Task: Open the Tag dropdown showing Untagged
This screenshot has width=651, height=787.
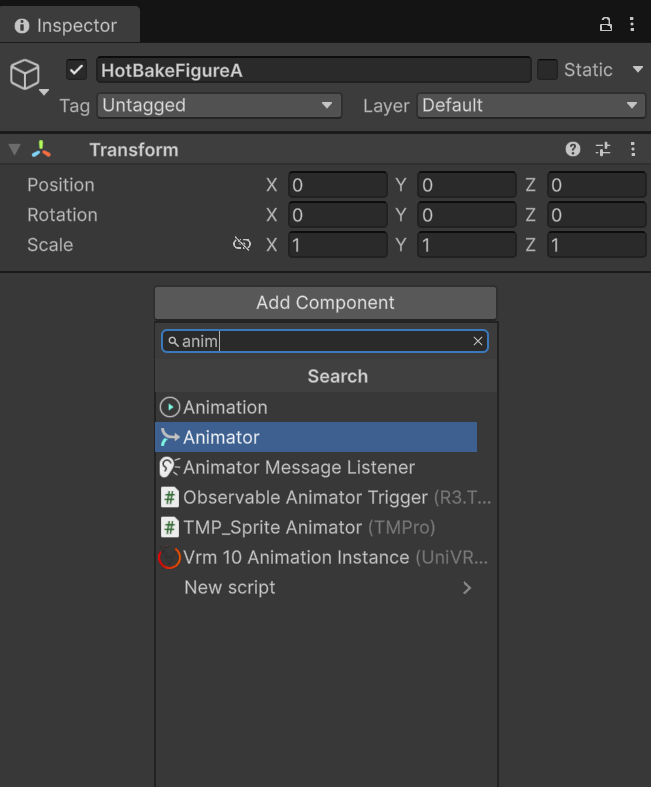Action: coord(219,105)
